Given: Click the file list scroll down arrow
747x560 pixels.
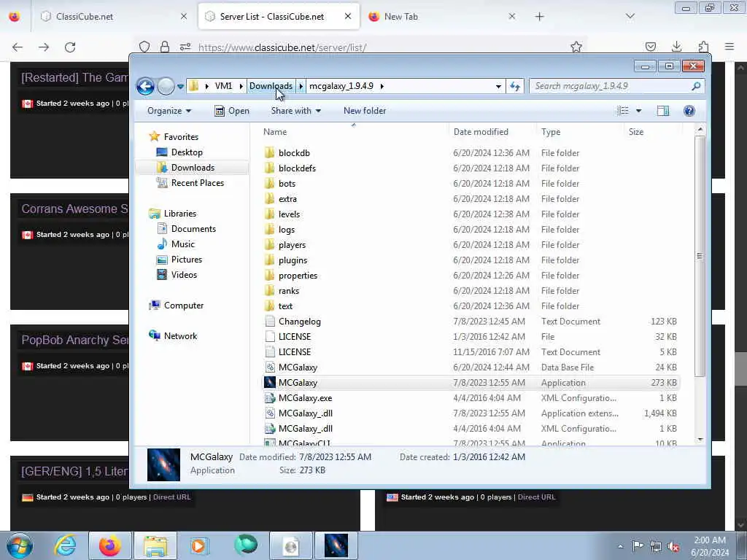Looking at the screenshot, I should coord(700,440).
